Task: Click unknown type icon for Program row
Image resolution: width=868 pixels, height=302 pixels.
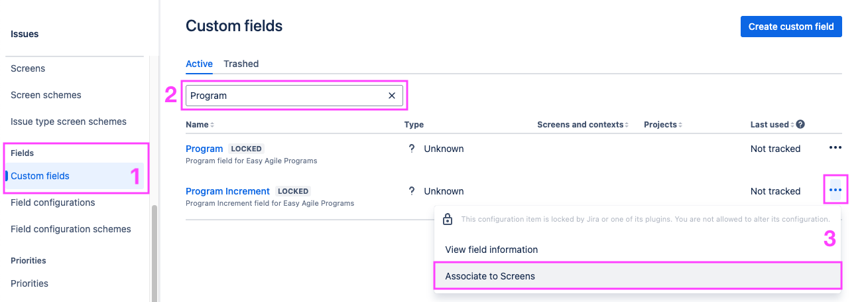Action: (412, 149)
